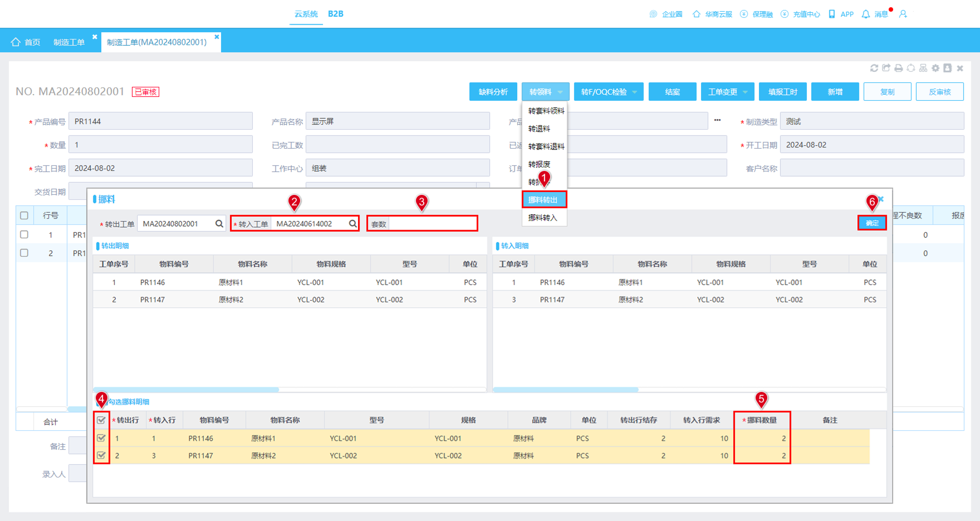The image size is (980, 521).
Task: Click the horizontal scrollbar under 转入明细
Action: click(566, 389)
